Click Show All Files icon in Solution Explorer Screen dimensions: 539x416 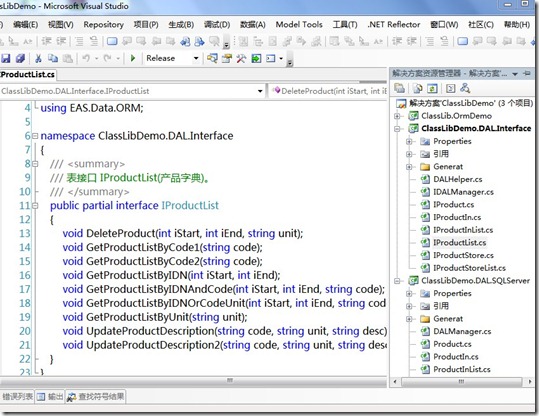click(x=418, y=89)
